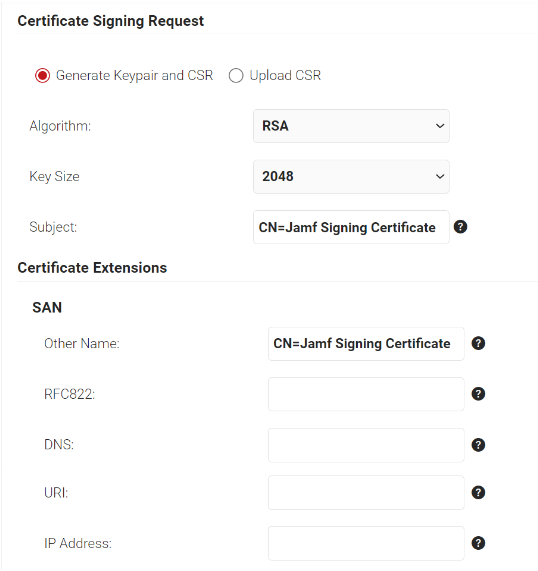Open DNS field help icon
Image resolution: width=538 pixels, height=571 pixels.
[x=478, y=445]
